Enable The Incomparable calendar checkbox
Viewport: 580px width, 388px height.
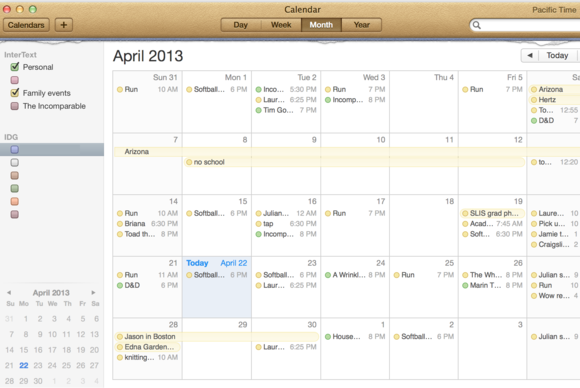pyautogui.click(x=15, y=106)
